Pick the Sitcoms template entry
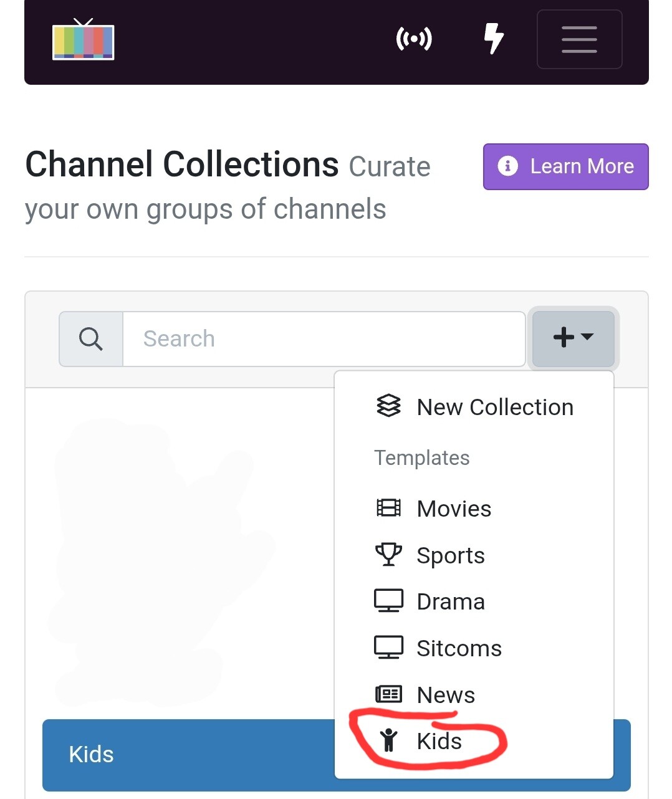The image size is (672, 799). (x=459, y=648)
